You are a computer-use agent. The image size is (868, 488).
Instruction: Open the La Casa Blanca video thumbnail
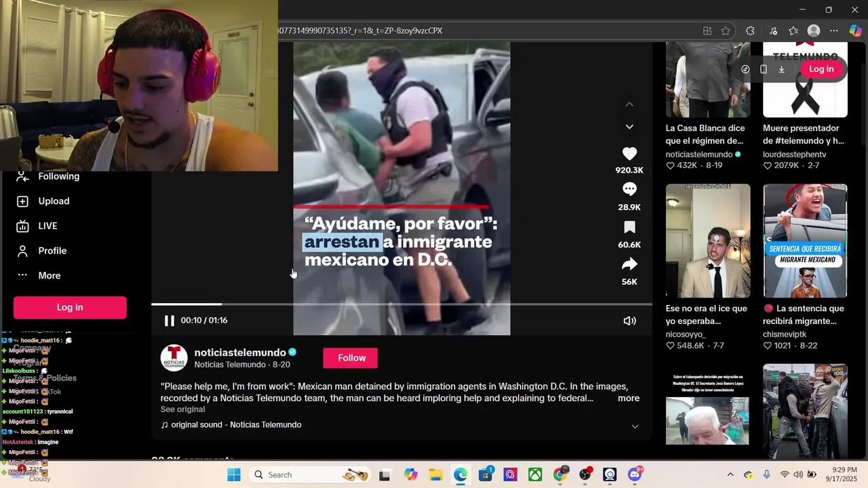click(x=708, y=79)
